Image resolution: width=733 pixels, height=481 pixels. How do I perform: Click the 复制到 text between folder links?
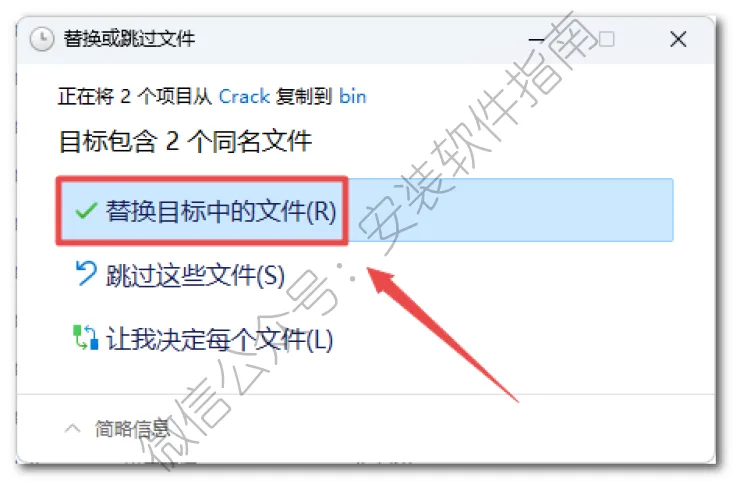304,97
